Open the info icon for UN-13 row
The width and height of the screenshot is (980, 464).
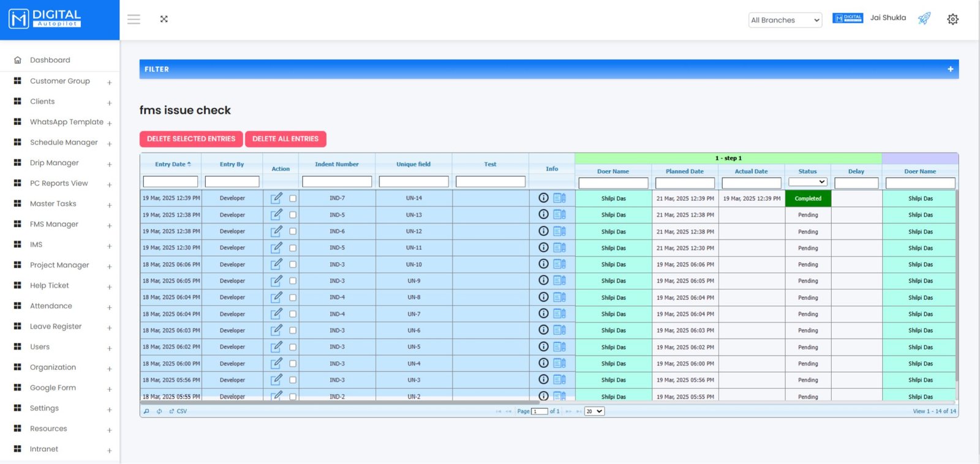[543, 214]
